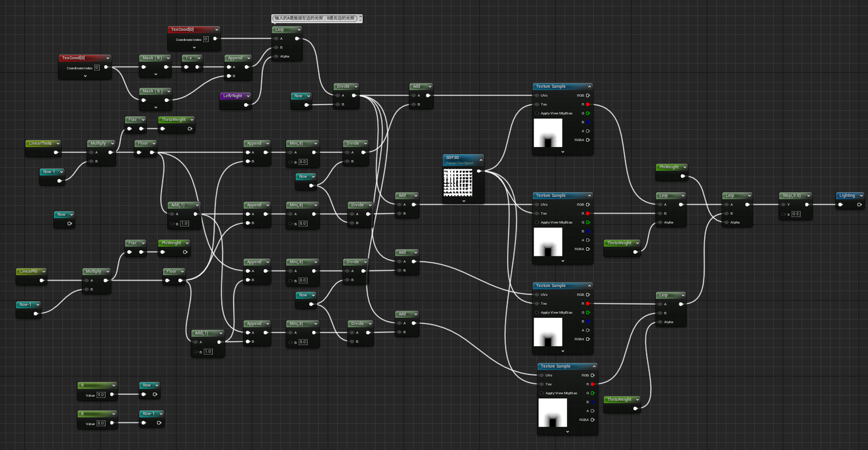The image size is (868, 450).
Task: Click the Value field showing 9.0
Action: pos(101,395)
